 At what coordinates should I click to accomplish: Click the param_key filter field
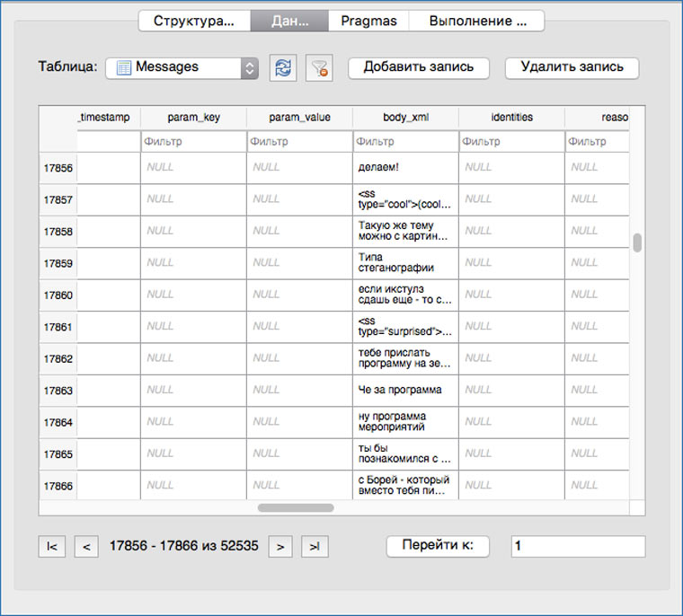(193, 141)
